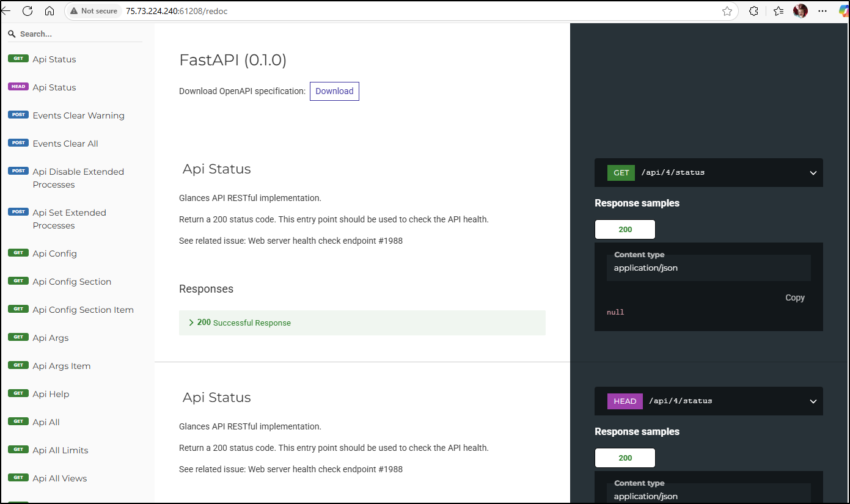The image size is (850, 504).
Task: Copy the GET response sample JSON
Action: 794,298
